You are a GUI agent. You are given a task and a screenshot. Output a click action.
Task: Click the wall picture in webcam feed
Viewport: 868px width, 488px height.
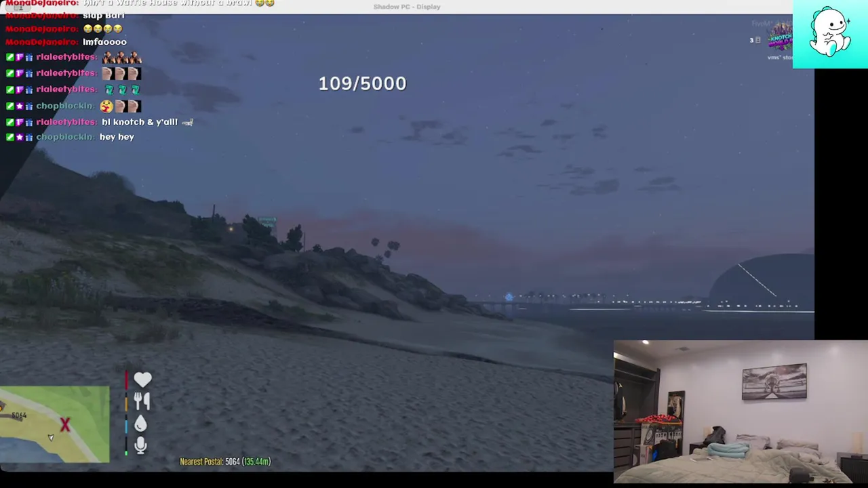coord(774,382)
